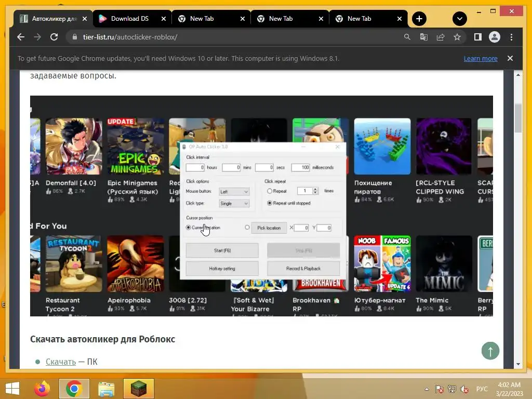Click the address bar URL
The image size is (532, 399).
coord(130,37)
